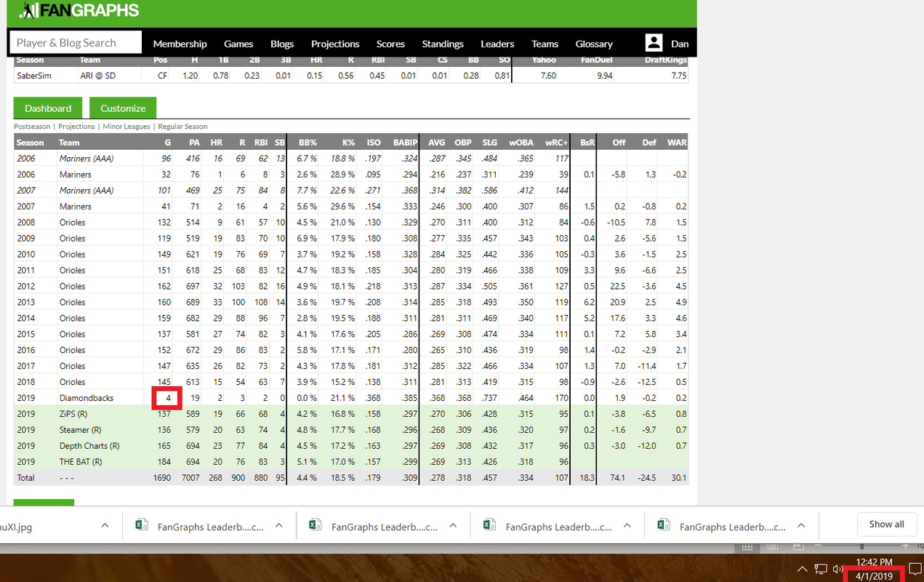Click the Steamer (R) projection row label
Screen dimensions: 924x582
(80, 431)
